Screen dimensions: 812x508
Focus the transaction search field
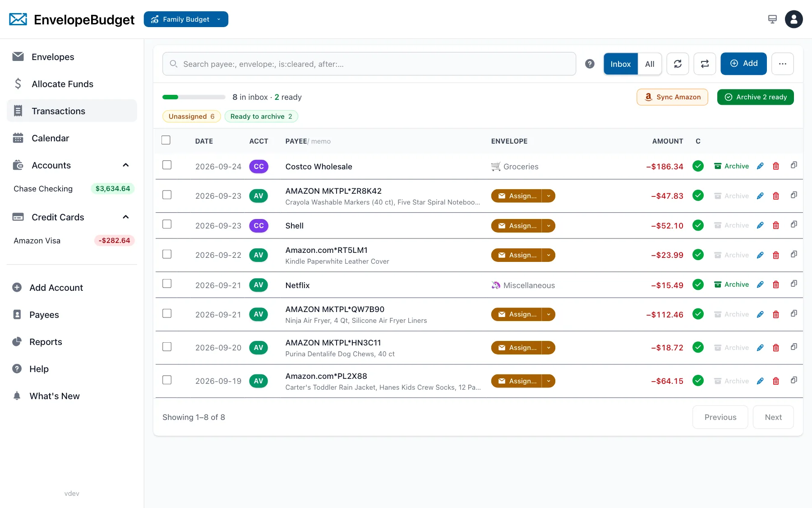click(369, 64)
